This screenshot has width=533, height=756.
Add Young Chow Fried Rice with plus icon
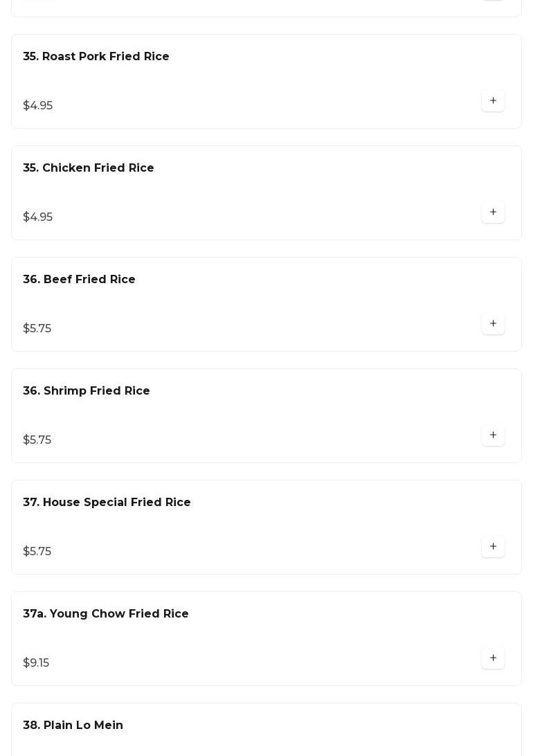point(493,658)
